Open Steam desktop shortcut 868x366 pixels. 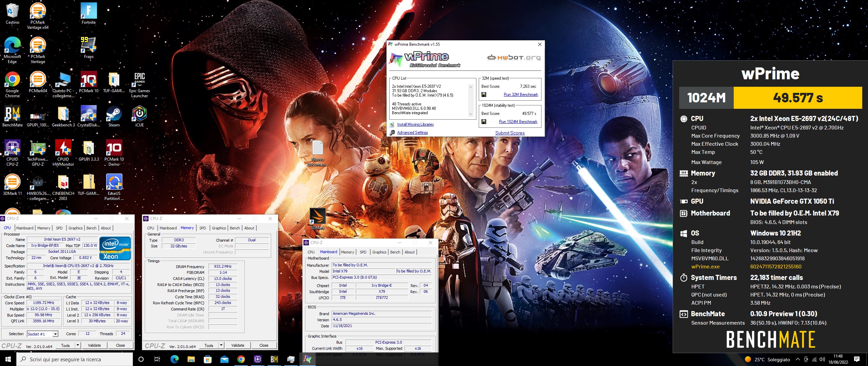tap(114, 116)
